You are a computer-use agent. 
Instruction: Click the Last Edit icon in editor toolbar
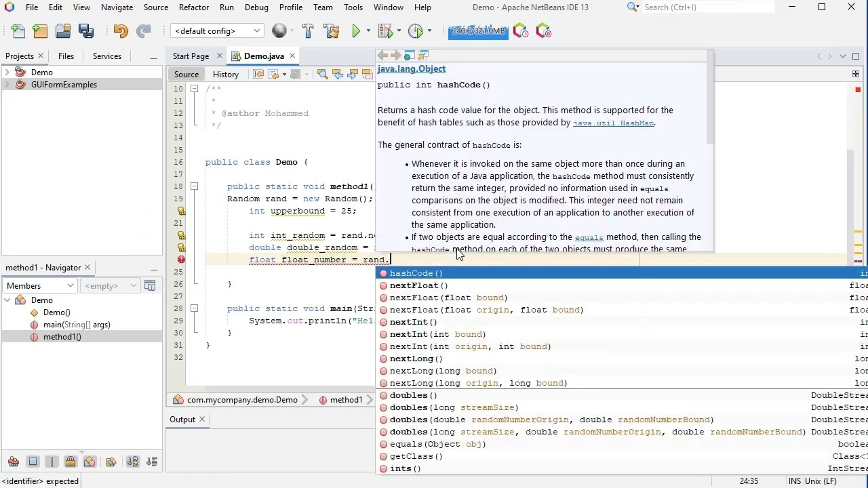[258, 75]
